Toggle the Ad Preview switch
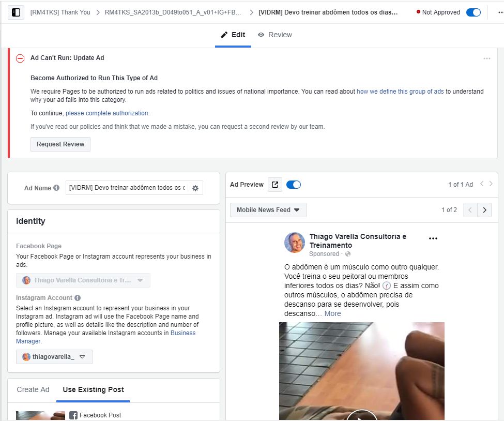The height and width of the screenshot is (421, 504). coord(294,185)
